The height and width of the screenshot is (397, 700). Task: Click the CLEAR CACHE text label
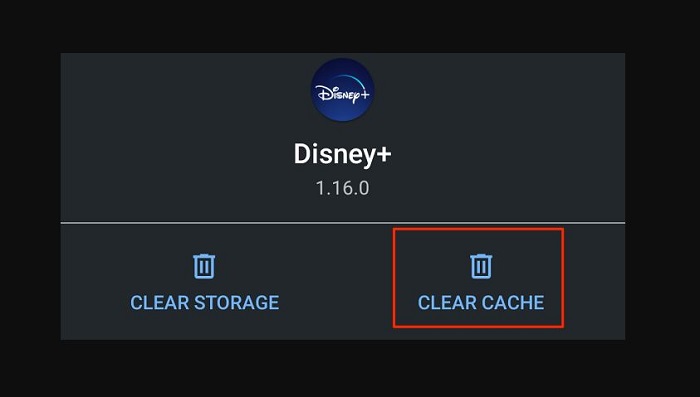(x=481, y=303)
